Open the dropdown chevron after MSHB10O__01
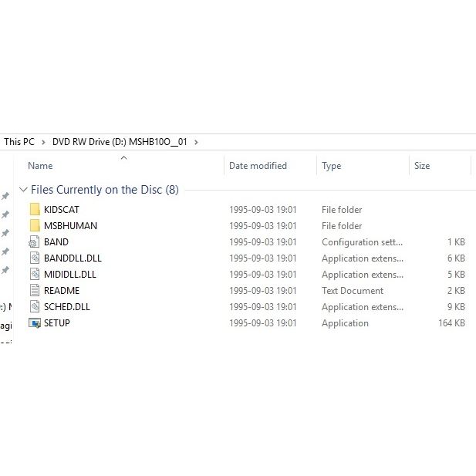 pos(196,142)
